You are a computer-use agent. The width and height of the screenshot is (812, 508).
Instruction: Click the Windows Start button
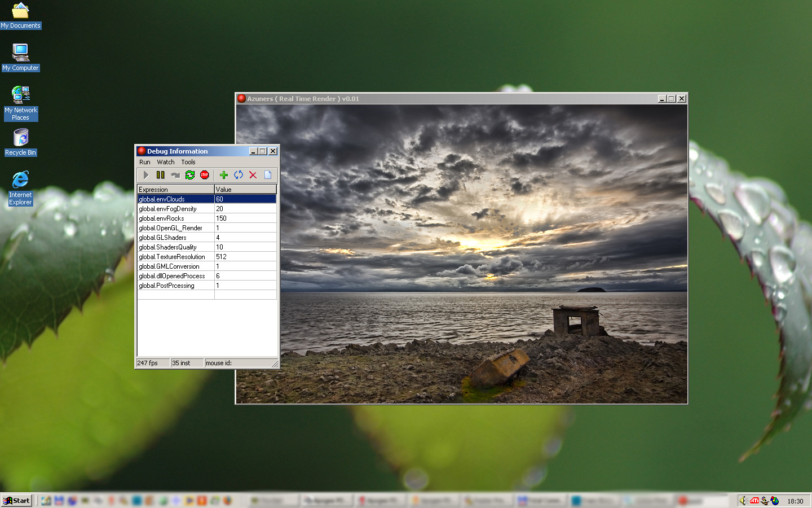(16, 501)
